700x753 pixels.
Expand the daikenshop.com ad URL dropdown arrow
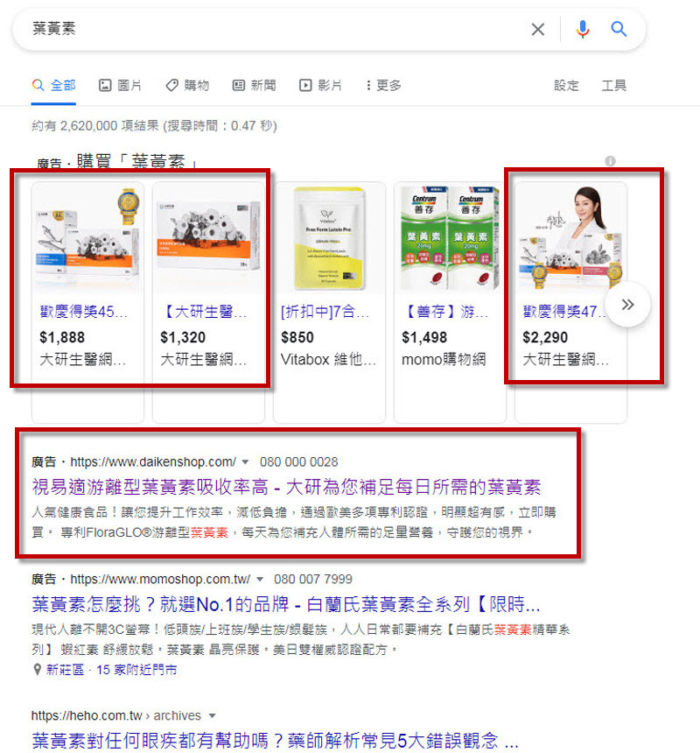[x=245, y=462]
